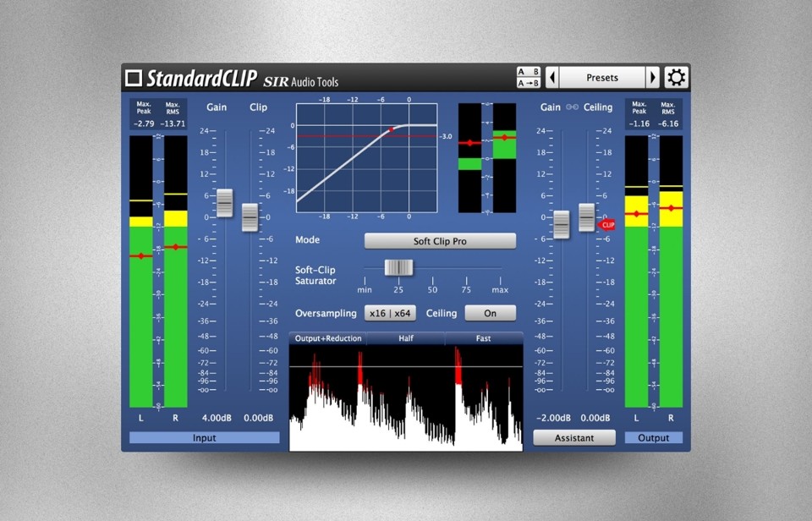The height and width of the screenshot is (521, 812).
Task: Click the Assistant button
Action: tap(574, 437)
